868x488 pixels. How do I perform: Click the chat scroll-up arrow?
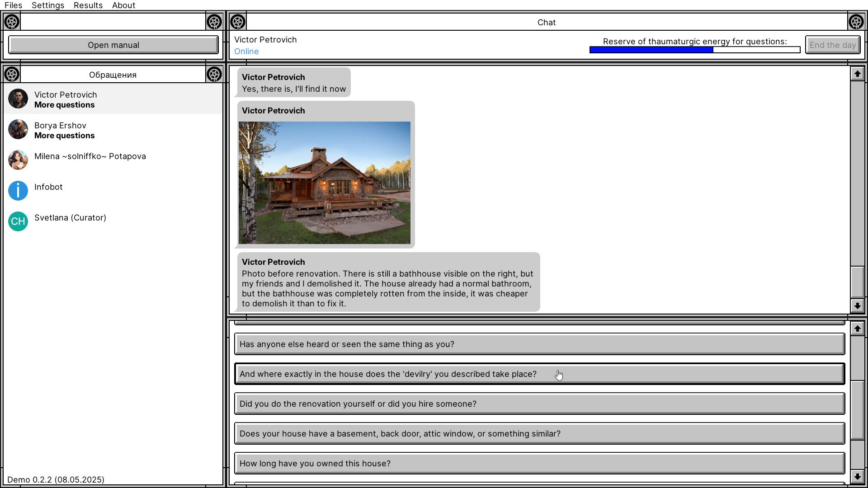click(858, 73)
